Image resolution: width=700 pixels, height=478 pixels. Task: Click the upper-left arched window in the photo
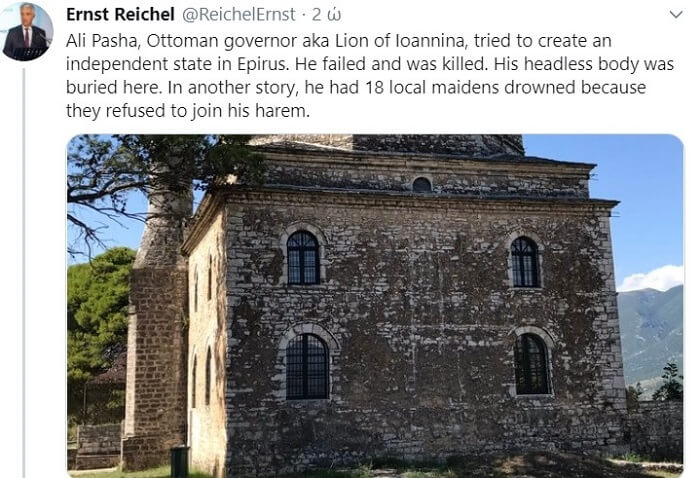click(x=302, y=257)
